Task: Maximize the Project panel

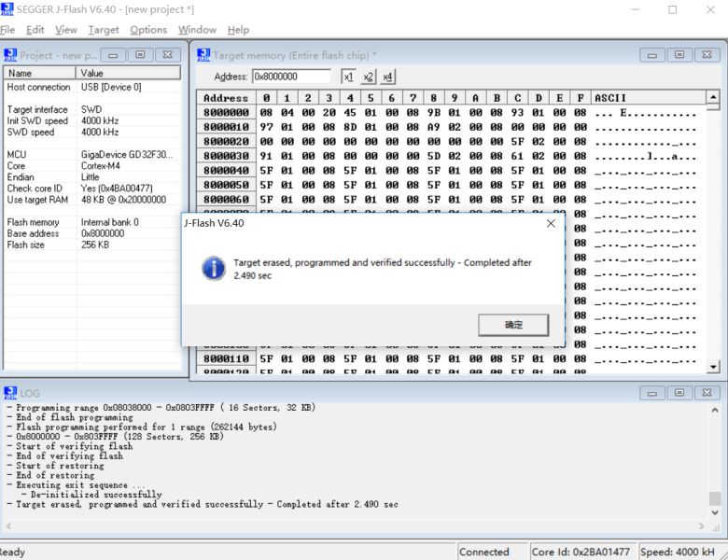Action: [x=140, y=55]
